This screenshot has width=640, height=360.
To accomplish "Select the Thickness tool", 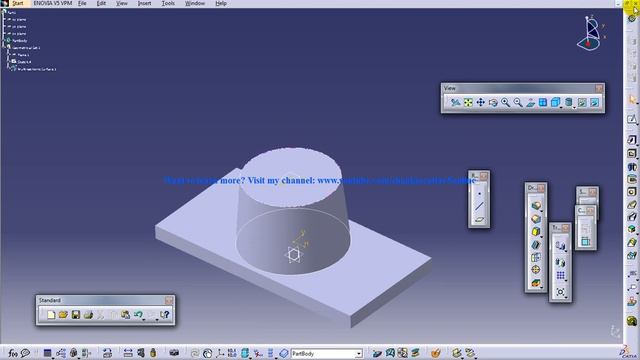I will point(536,257).
